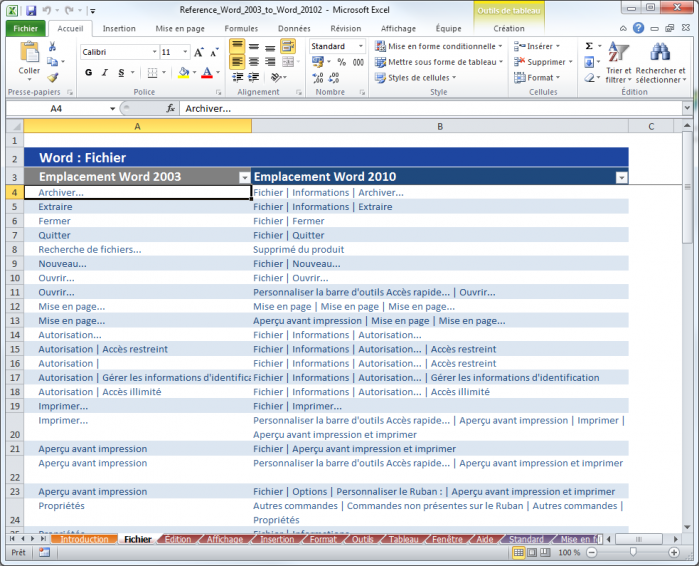The image size is (699, 566).
Task: Switch to the Formules tab
Action: point(241,29)
